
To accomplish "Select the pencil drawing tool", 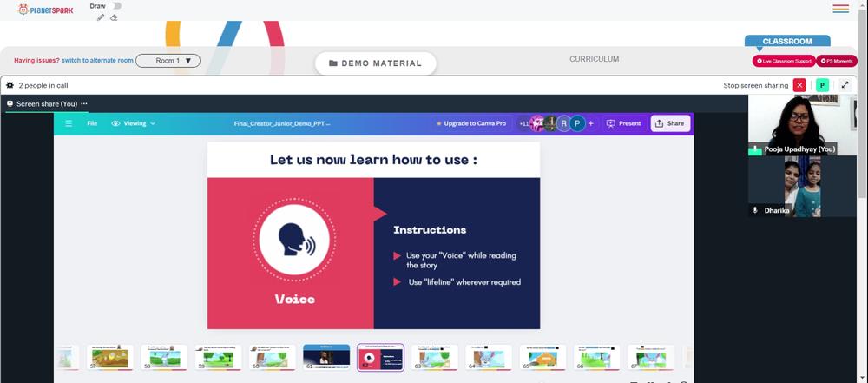I will [x=100, y=17].
